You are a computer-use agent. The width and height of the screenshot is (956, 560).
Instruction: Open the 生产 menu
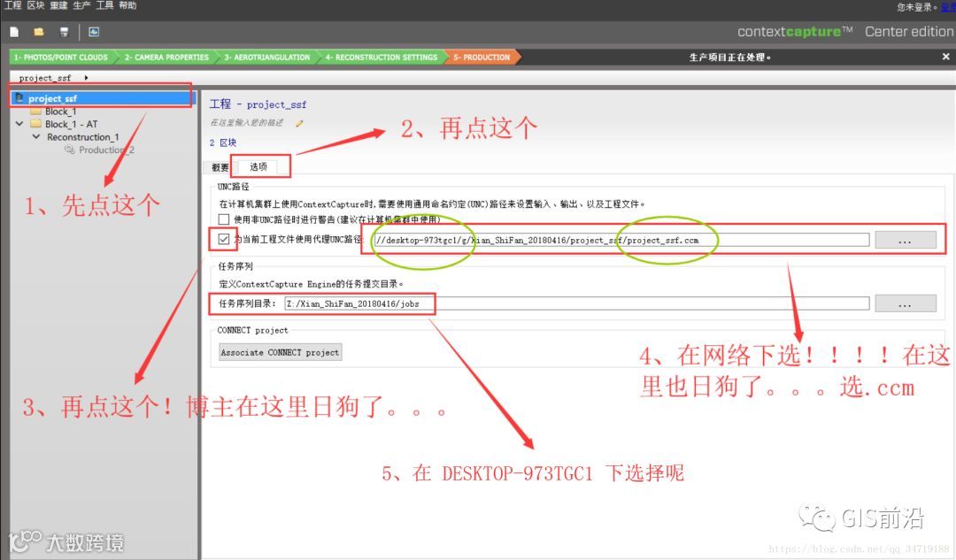click(x=81, y=5)
